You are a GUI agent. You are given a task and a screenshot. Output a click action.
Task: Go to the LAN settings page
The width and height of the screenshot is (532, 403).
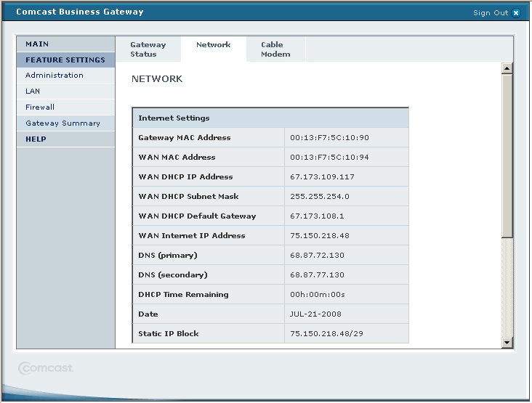(33, 91)
